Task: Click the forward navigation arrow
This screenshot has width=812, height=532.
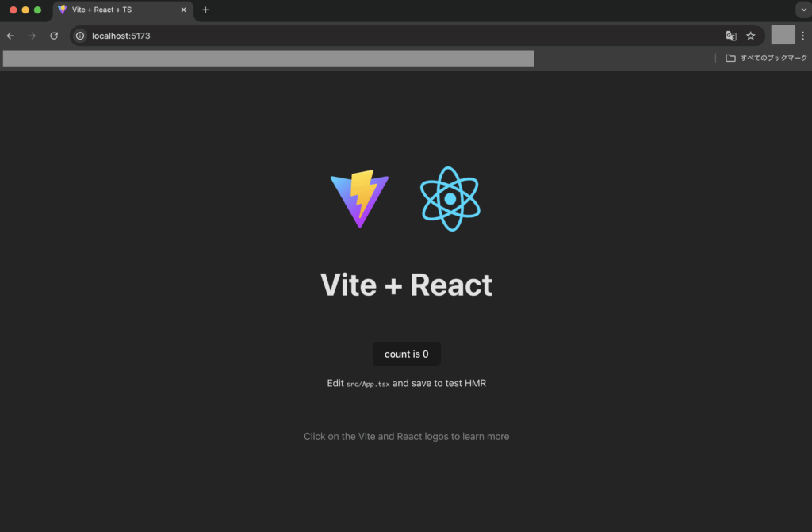Action: pyautogui.click(x=32, y=36)
